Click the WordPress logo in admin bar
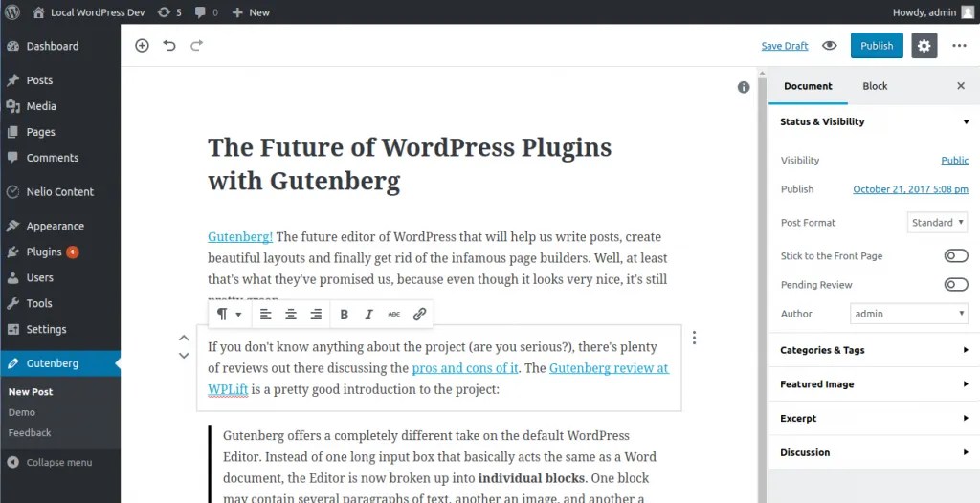 tap(11, 11)
